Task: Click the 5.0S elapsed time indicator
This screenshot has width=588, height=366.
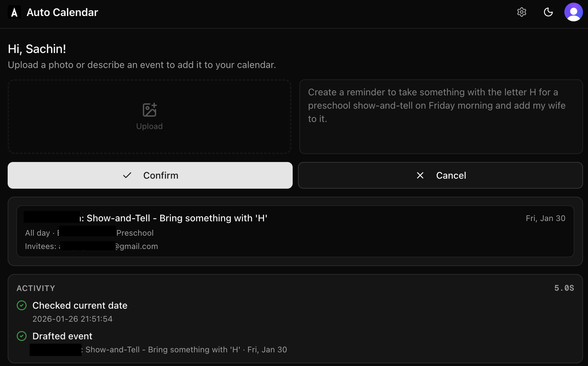Action: pyautogui.click(x=564, y=288)
